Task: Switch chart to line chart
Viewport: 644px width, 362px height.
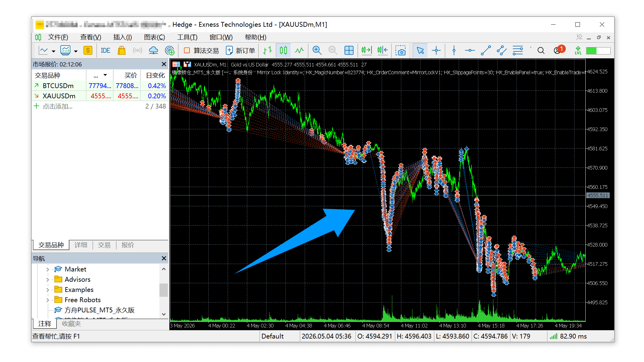Action: coord(299,51)
